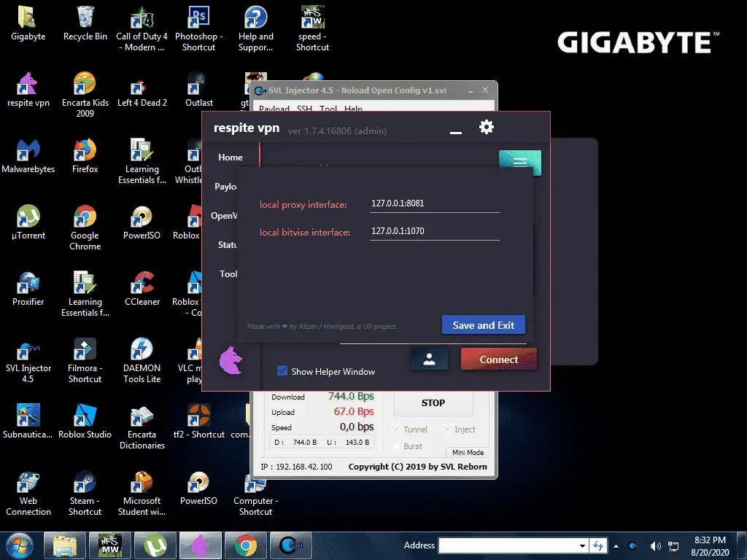Select the Web Connection desktop icon
747x560 pixels.
(x=28, y=494)
